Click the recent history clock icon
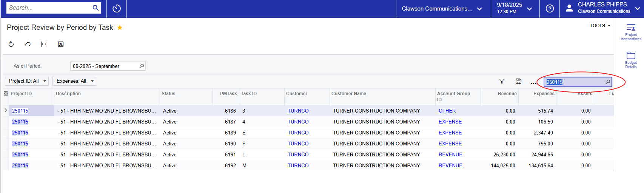Screen dimensions: 644x193 click(117, 9)
